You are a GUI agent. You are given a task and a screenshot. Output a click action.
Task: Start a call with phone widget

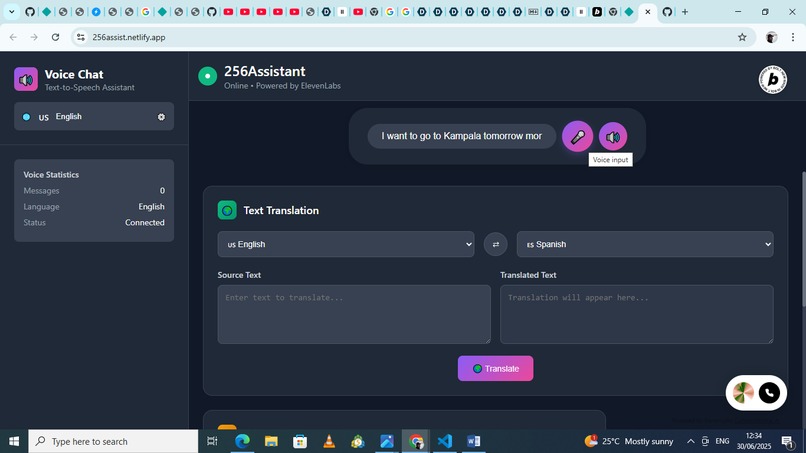(769, 393)
